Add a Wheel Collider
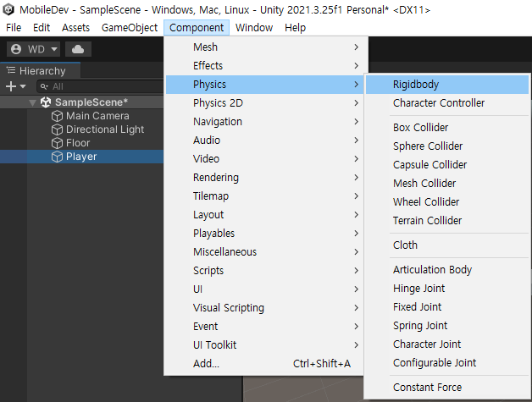 (447, 202)
